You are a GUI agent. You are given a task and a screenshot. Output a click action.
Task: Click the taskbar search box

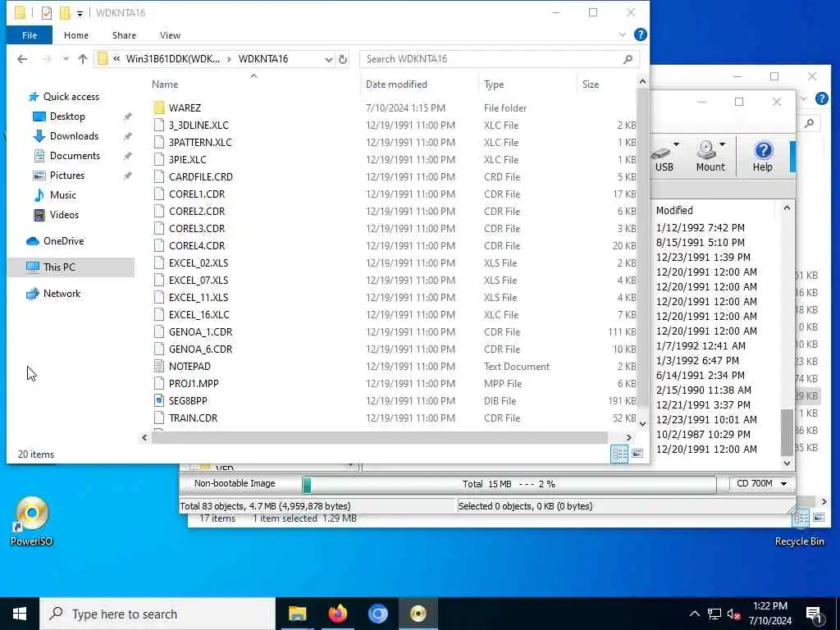(157, 614)
